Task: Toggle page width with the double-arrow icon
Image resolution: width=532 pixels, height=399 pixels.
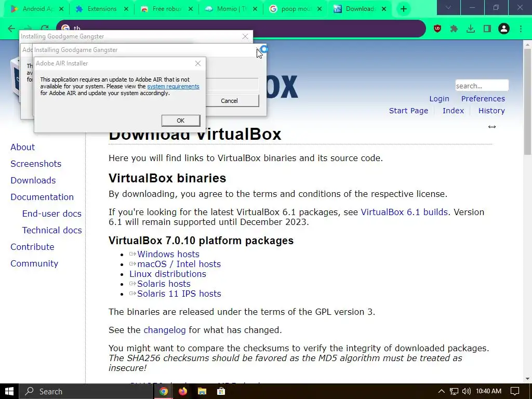Action: click(x=492, y=127)
